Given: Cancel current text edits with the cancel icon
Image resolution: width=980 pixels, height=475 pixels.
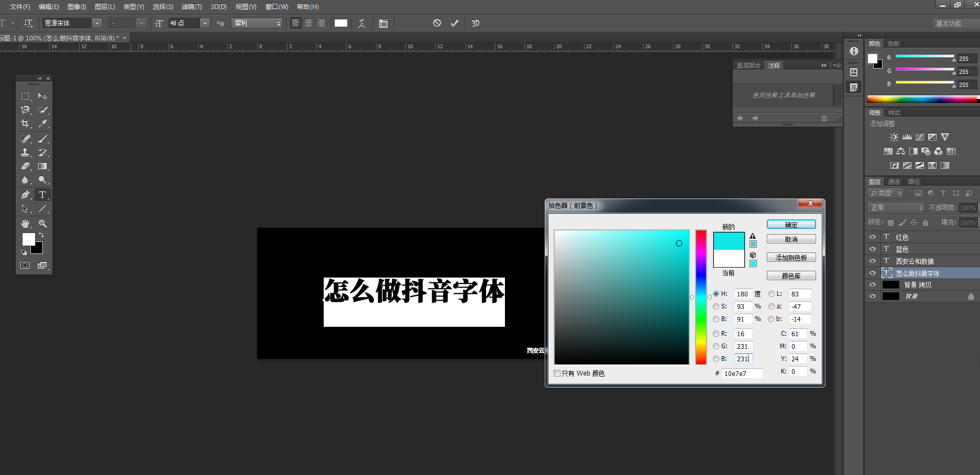Looking at the screenshot, I should click(x=437, y=23).
